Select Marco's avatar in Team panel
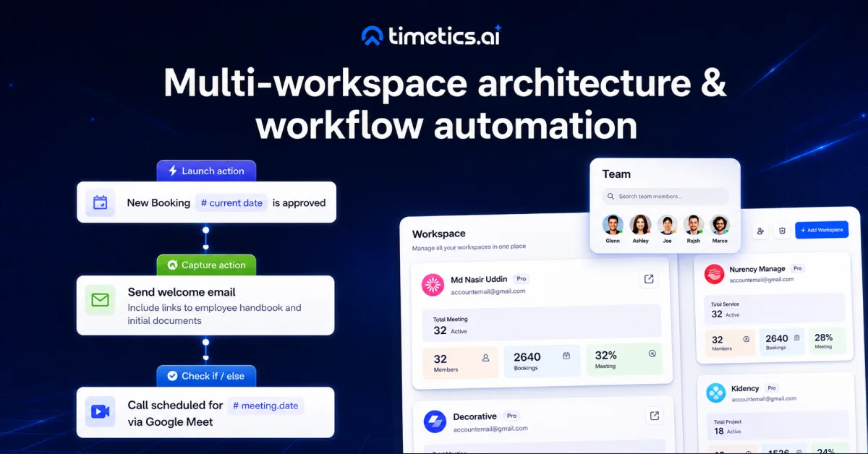The image size is (868, 454). [720, 224]
